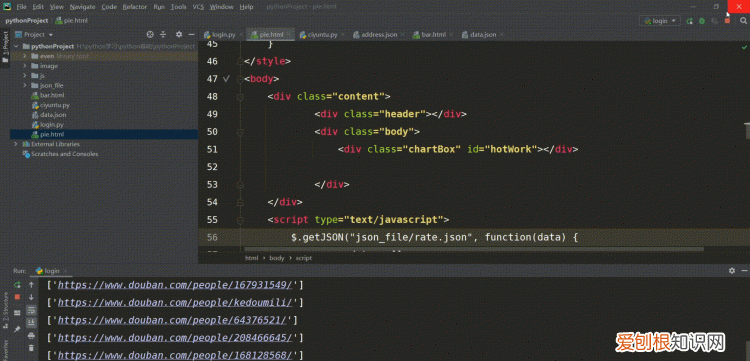Click the inspection checkmark in editor corner
Viewport: 750px width, 361px height.
coord(744,47)
